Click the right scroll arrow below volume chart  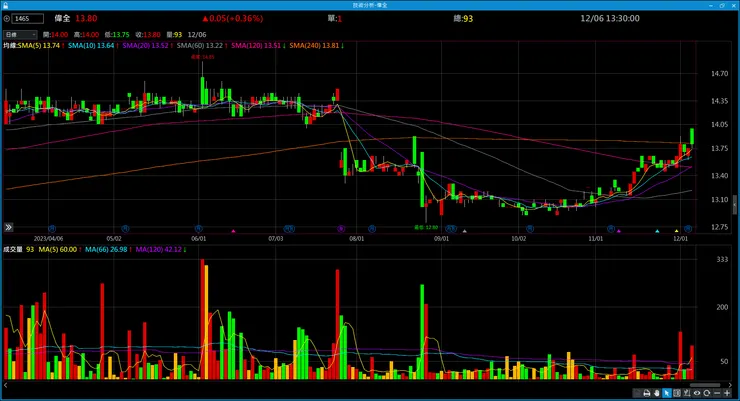point(730,385)
